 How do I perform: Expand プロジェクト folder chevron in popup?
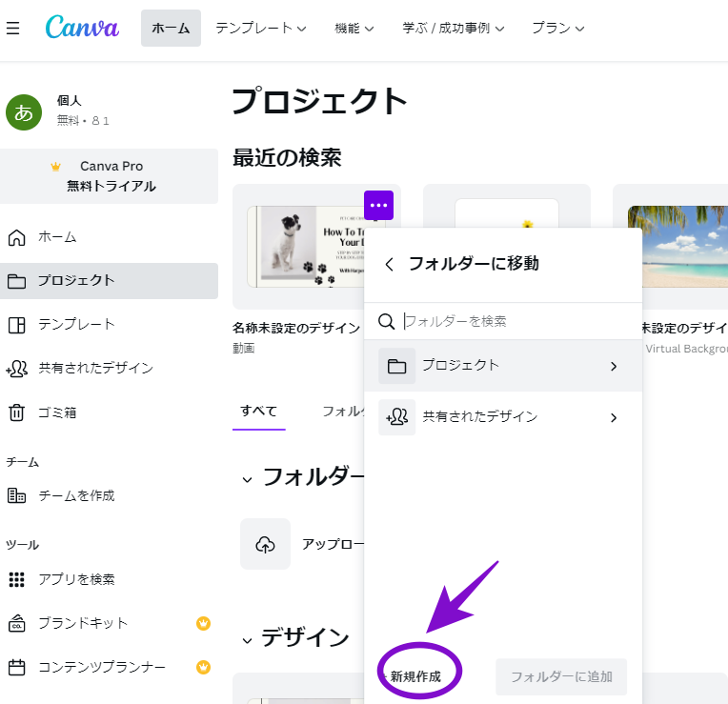tap(614, 366)
